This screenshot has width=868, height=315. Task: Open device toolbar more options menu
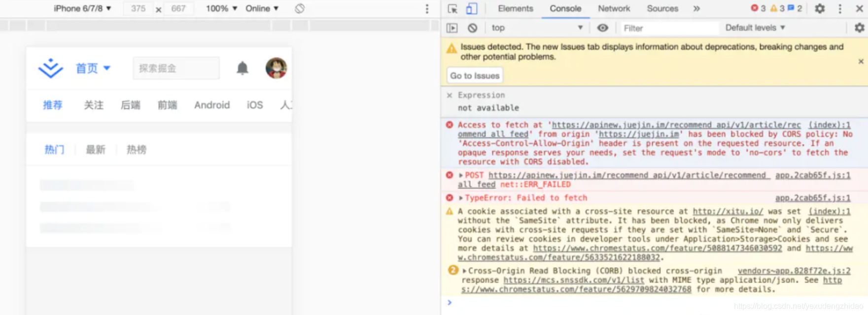[x=427, y=8]
